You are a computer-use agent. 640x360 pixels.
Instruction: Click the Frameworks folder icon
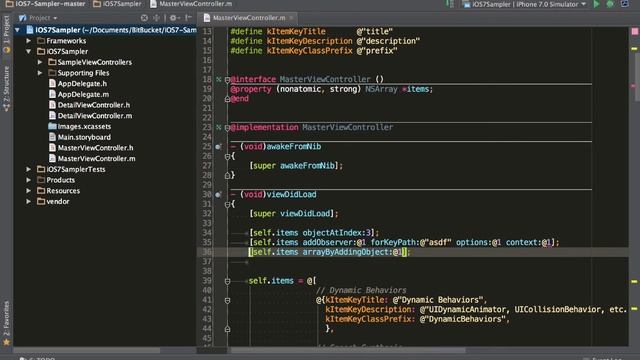41,41
